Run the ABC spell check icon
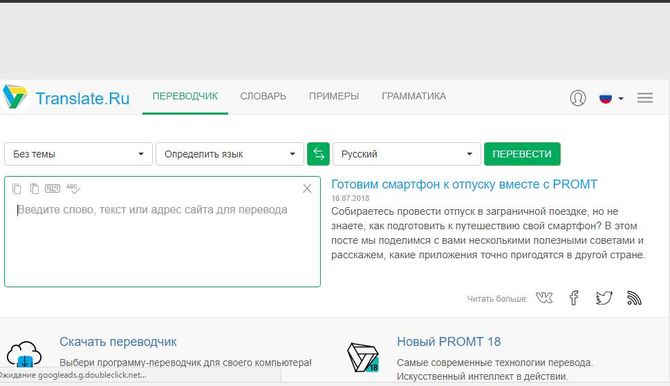 pos(73,189)
